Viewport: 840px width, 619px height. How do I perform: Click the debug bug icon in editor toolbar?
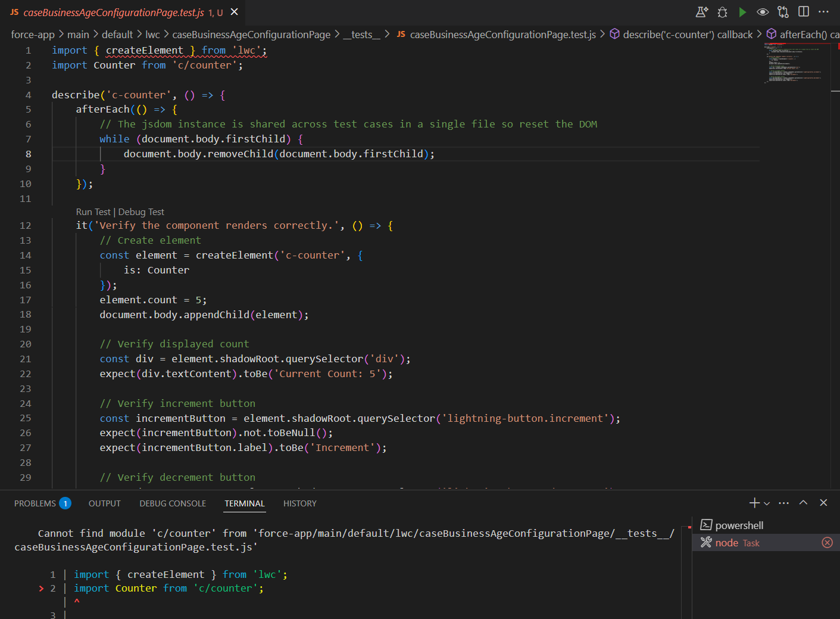[722, 12]
